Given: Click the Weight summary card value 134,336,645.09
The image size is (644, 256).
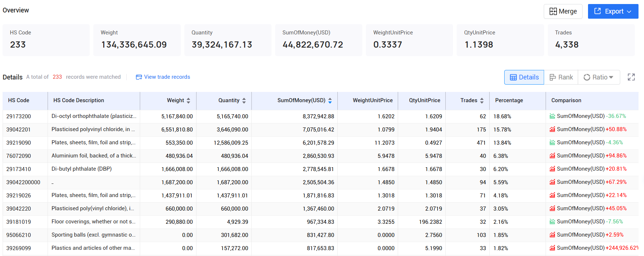Looking at the screenshot, I should [x=134, y=45].
